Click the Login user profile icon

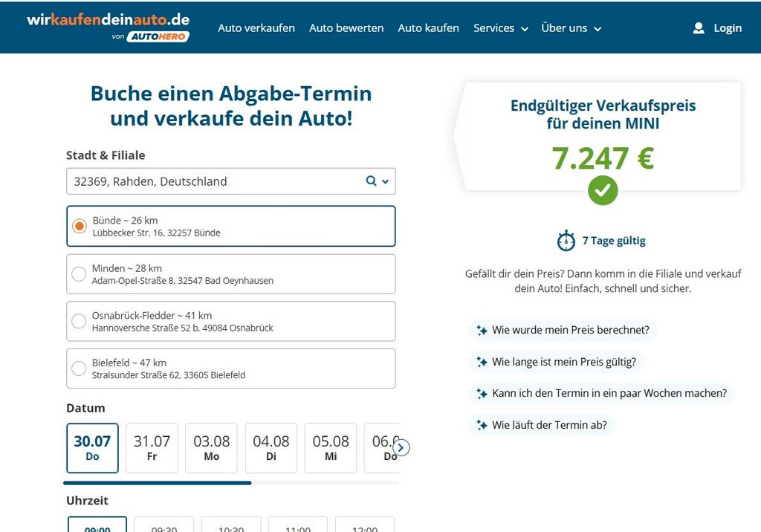pos(699,28)
